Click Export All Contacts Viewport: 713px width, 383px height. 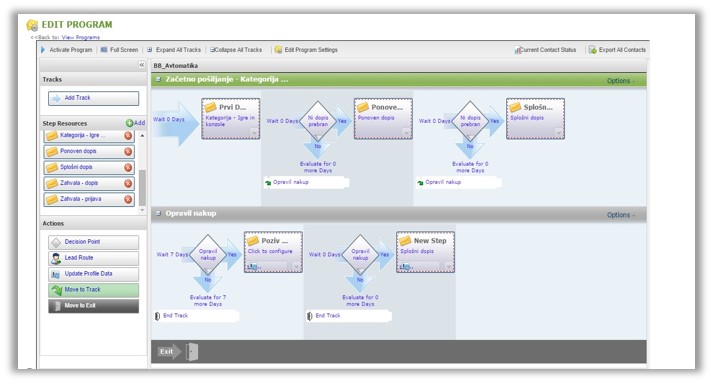(617, 50)
